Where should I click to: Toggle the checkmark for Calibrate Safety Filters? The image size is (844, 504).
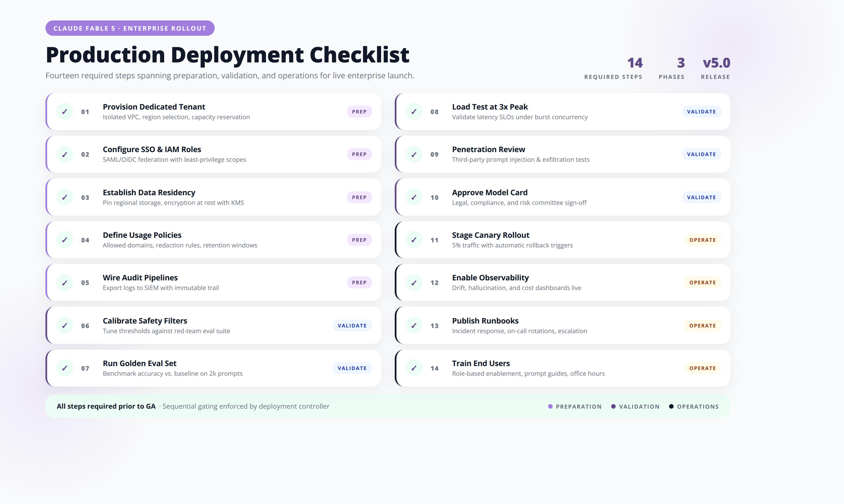(64, 326)
